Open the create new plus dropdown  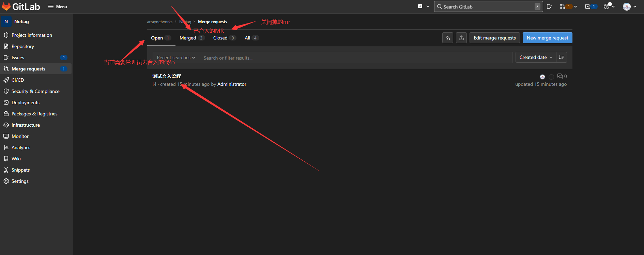[x=423, y=6]
